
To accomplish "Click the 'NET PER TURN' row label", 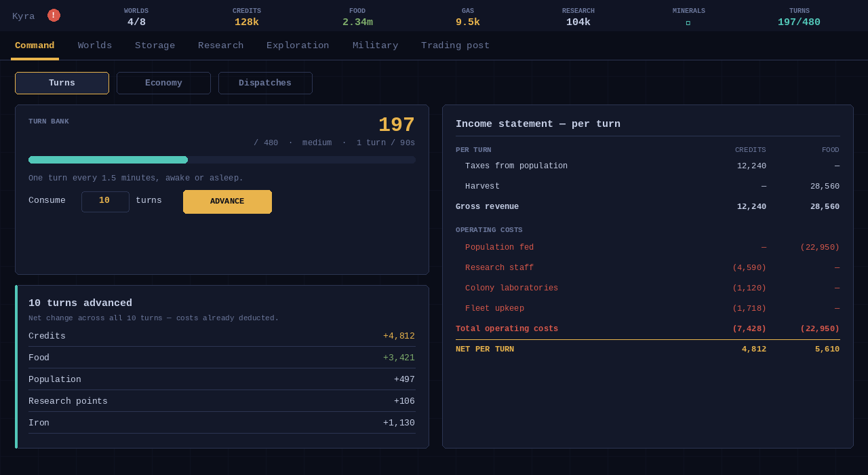I will tap(485, 349).
